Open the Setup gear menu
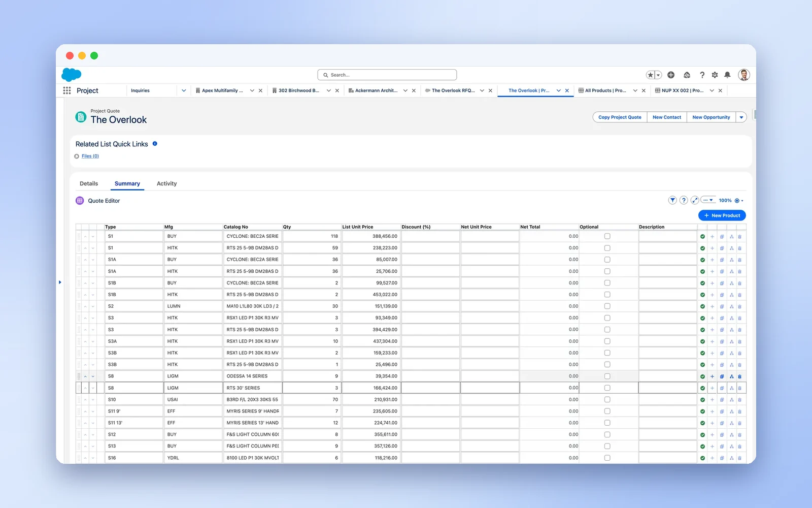This screenshot has height=508, width=812. pos(715,75)
